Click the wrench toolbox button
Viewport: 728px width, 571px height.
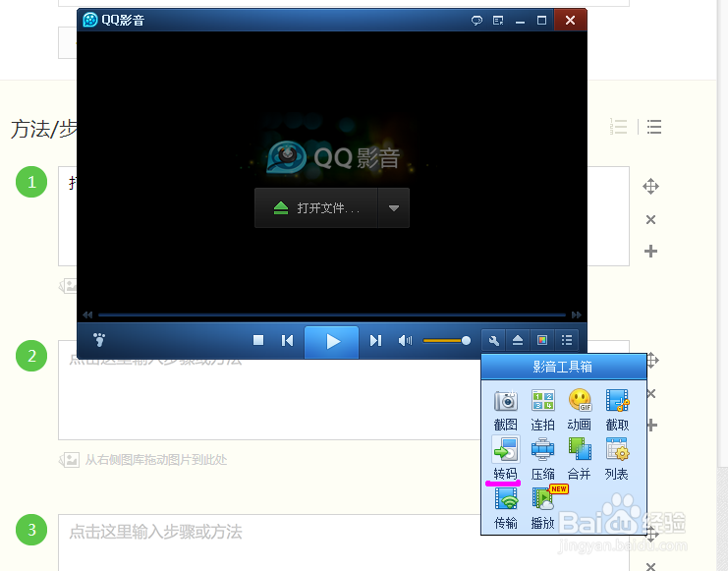(494, 341)
